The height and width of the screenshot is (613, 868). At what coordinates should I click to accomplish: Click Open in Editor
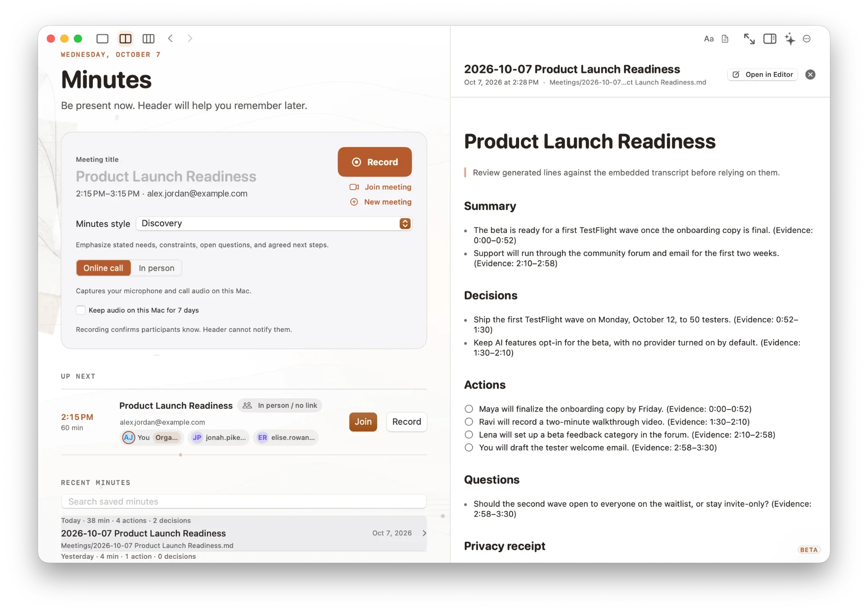pos(763,75)
